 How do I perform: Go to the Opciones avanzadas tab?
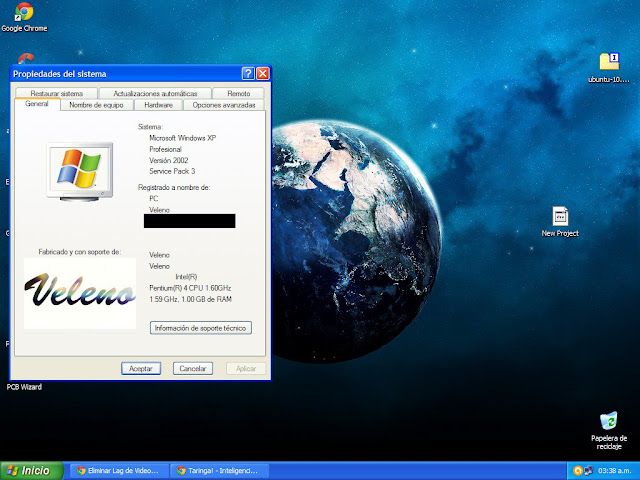point(224,105)
